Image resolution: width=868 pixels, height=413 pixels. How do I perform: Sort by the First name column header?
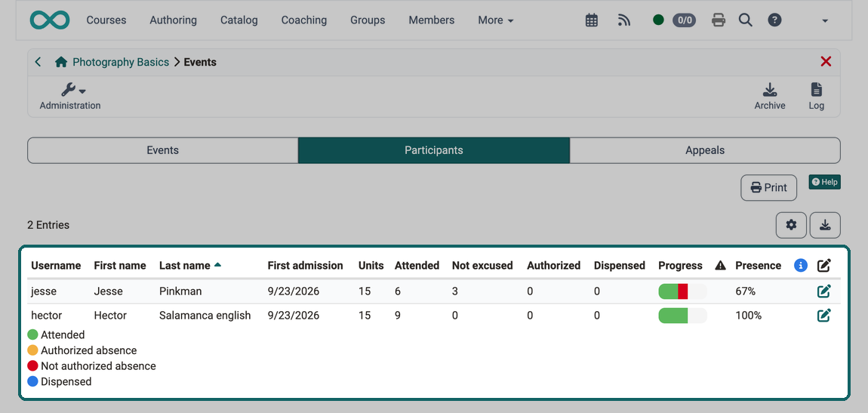(x=120, y=266)
